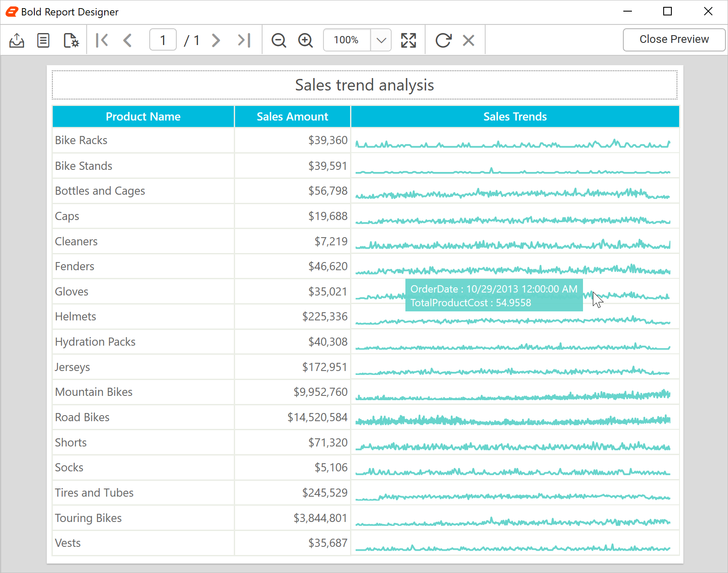
Task: Toggle the print layout icon
Action: tap(43, 40)
